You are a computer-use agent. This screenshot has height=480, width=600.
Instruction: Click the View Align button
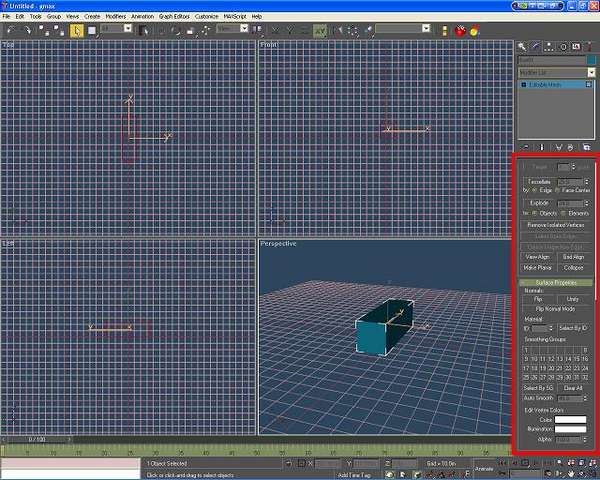538,257
